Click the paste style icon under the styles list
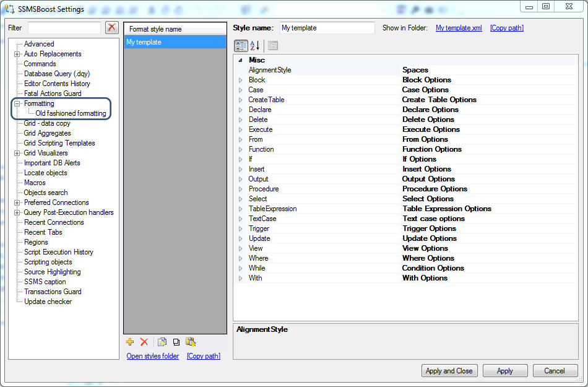This screenshot has width=588, height=387. tap(191, 342)
